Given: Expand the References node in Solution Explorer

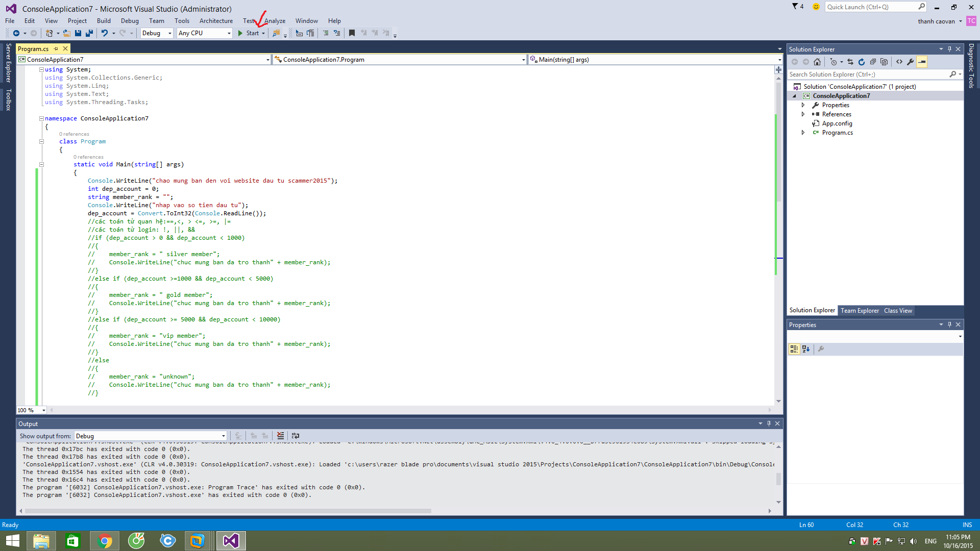Looking at the screenshot, I should point(803,114).
